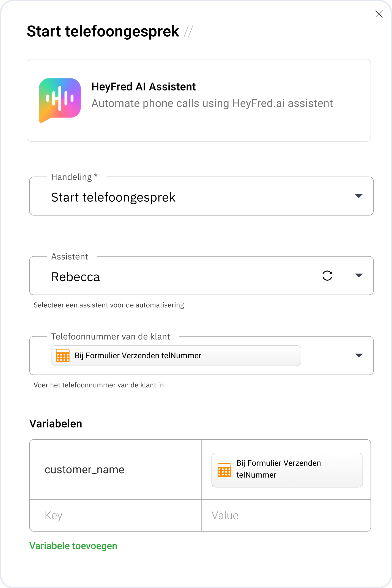Click the Variabelen section heading
Image resolution: width=392 pixels, height=588 pixels.
coord(56,424)
